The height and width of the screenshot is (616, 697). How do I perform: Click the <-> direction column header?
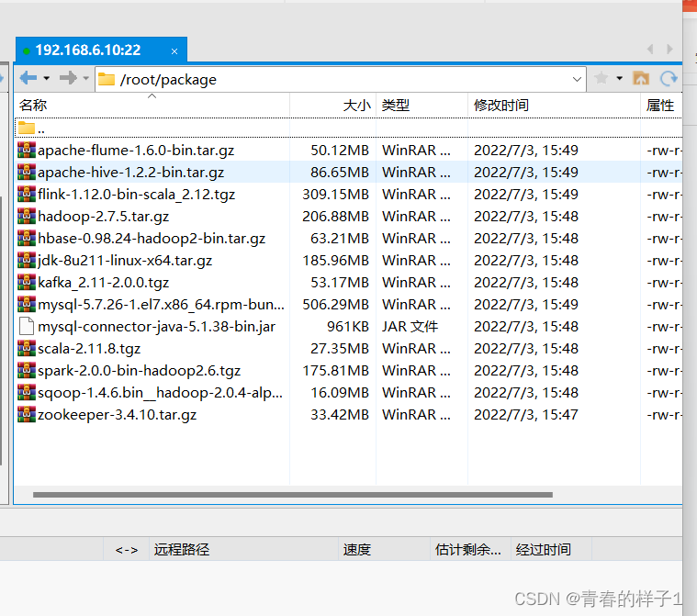[x=126, y=550]
